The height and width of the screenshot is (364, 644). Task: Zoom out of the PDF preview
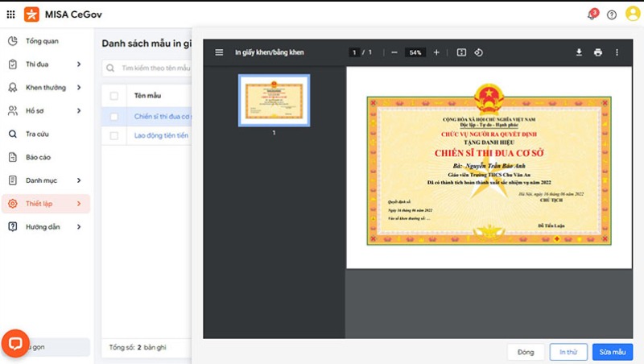click(x=394, y=52)
